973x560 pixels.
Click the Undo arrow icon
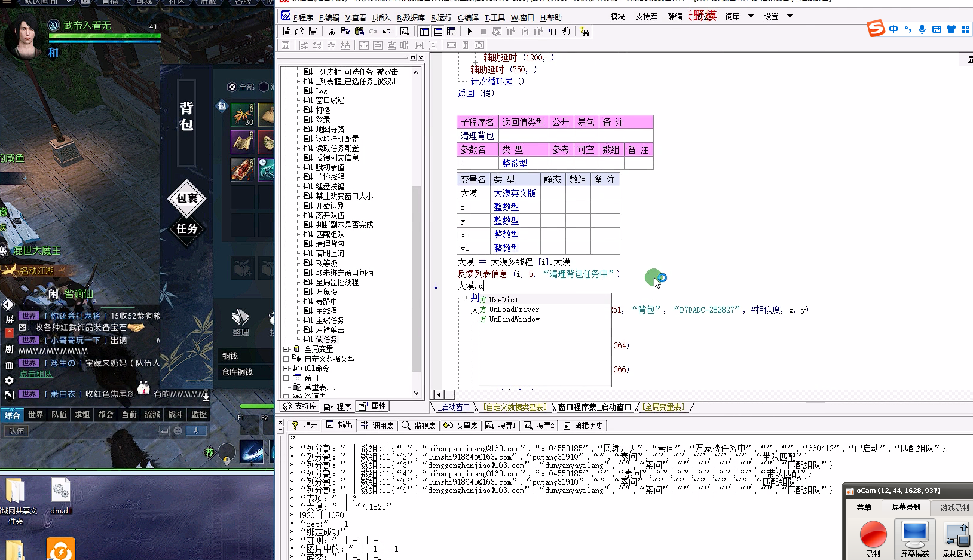point(387,31)
